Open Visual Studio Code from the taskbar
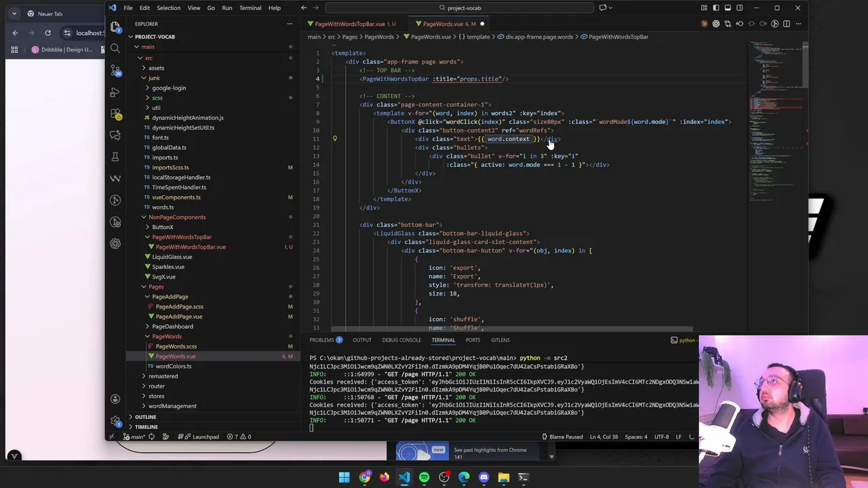868x488 pixels. click(x=404, y=477)
